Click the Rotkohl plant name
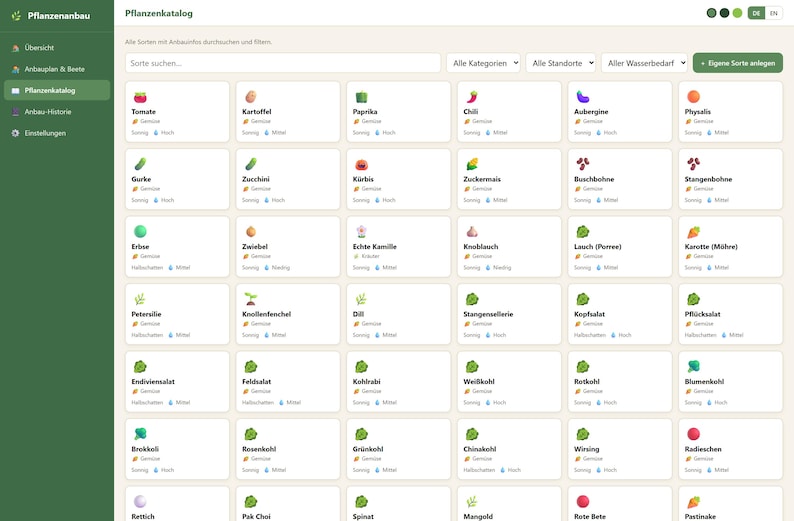Screen dimensions: 794x521 587,382
